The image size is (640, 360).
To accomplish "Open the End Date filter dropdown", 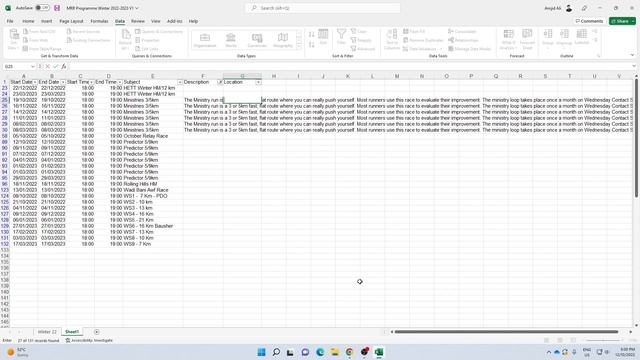I will tap(63, 82).
